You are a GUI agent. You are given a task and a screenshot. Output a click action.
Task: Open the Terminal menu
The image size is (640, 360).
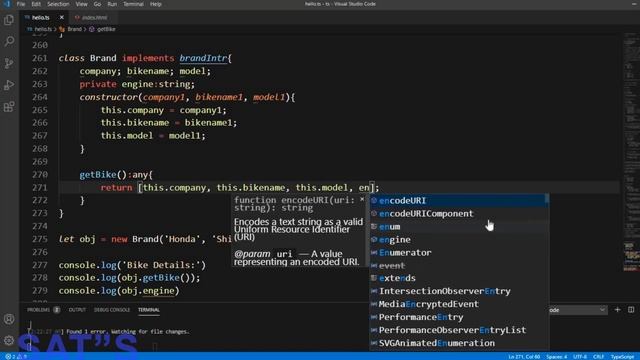pos(133,4)
